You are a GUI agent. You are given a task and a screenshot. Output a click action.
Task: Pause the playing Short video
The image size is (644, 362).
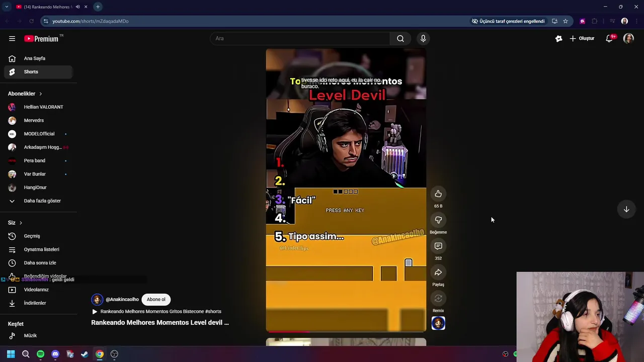[346, 190]
